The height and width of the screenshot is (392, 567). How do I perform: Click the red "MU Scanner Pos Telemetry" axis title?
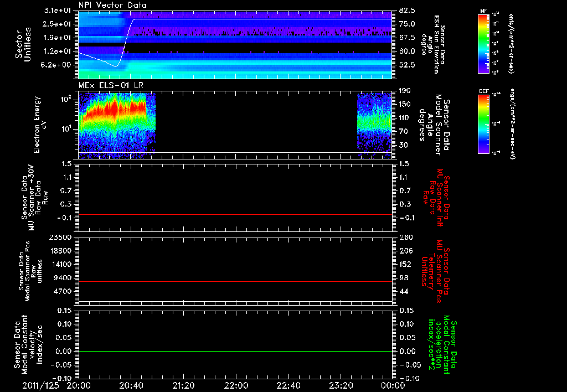coord(435,272)
